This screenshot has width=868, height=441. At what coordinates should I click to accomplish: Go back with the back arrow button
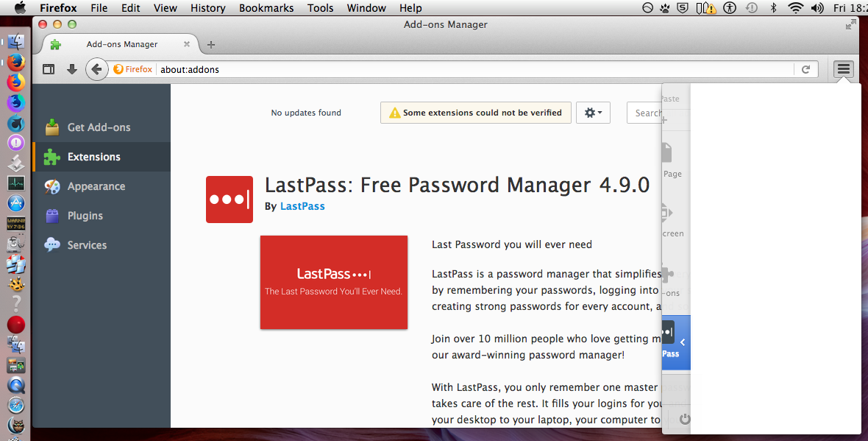[x=96, y=69]
